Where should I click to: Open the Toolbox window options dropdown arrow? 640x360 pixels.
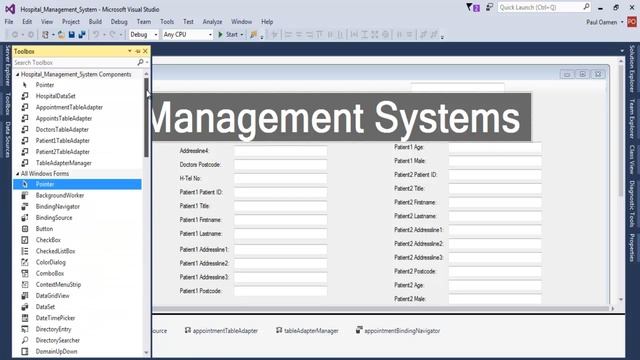tap(130, 51)
